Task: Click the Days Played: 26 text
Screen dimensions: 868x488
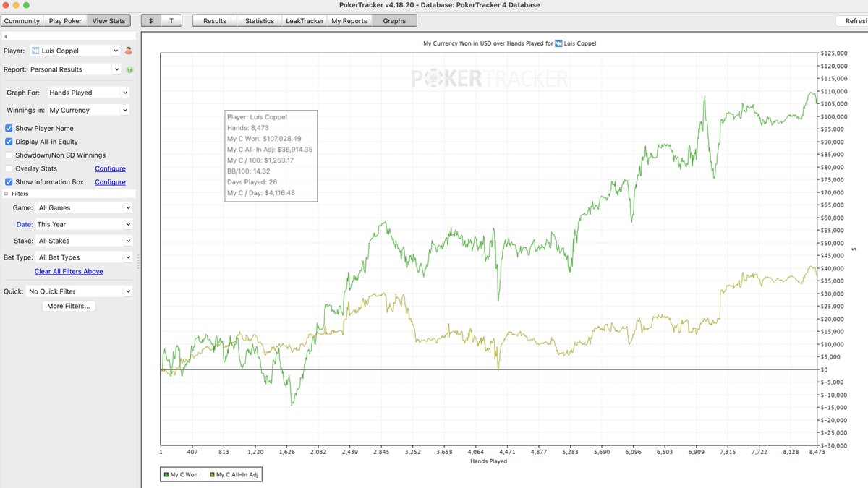Action: [x=252, y=182]
